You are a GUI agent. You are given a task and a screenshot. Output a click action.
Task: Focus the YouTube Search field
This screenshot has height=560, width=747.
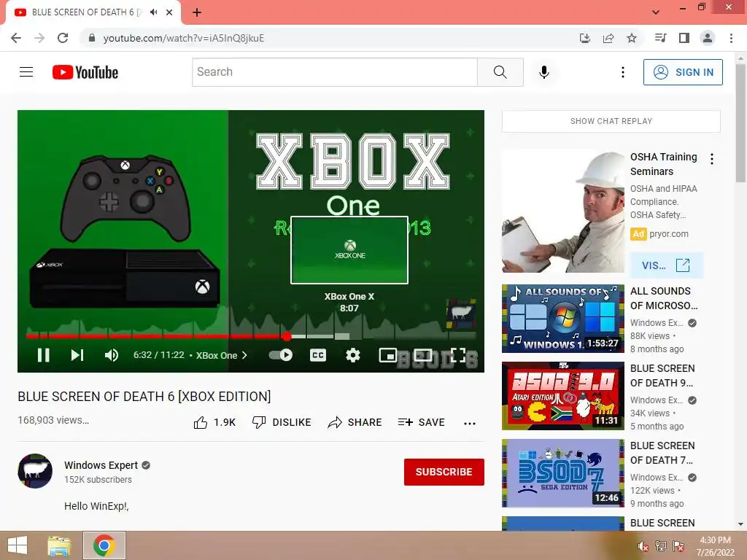click(x=334, y=72)
